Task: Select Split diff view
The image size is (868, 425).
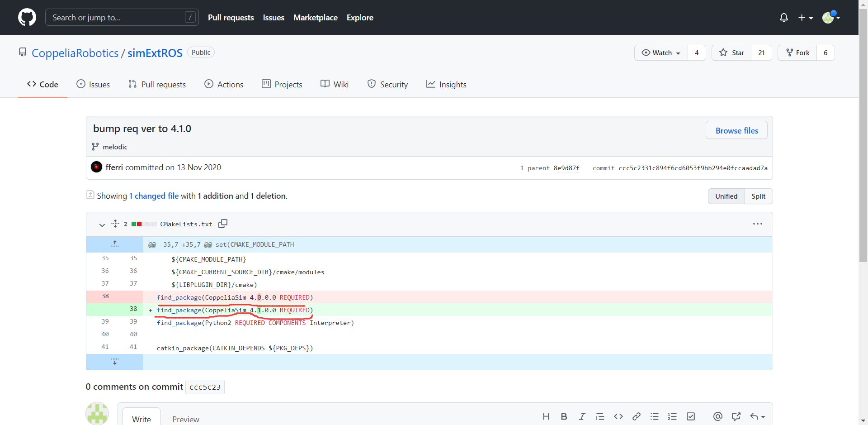Action: [758, 196]
